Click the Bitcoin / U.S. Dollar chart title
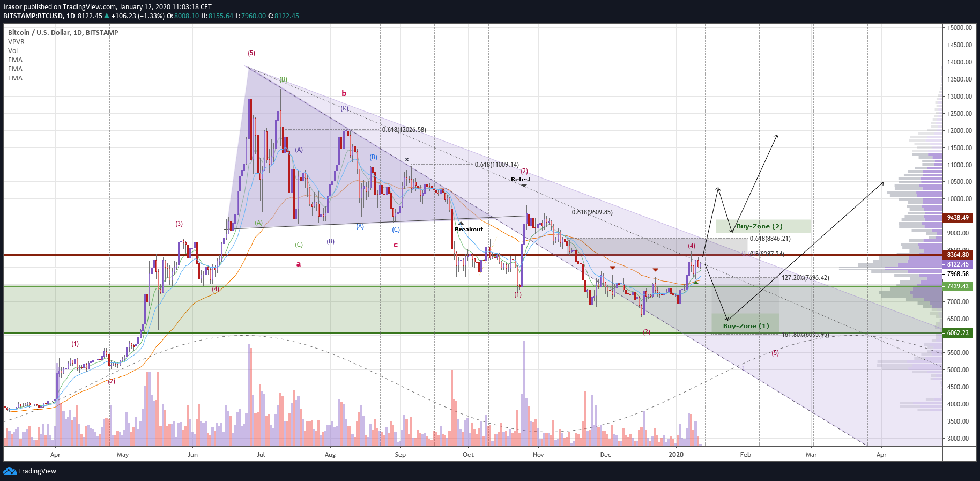980x481 pixels. [x=63, y=32]
